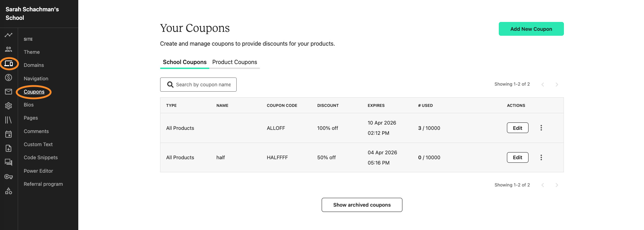Screen dimensions: 644x230
Task: Click the DISCOUNT column header
Action: (x=328, y=105)
